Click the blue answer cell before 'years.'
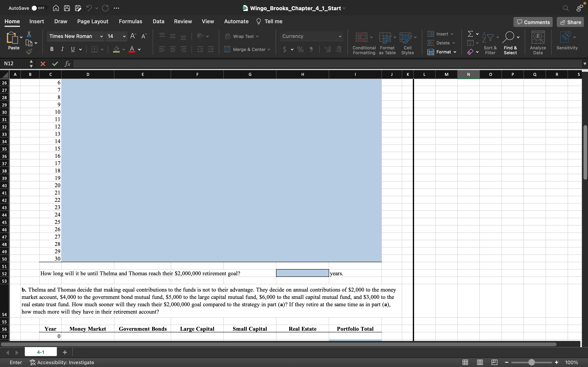The height and width of the screenshot is (367, 588). (x=302, y=273)
